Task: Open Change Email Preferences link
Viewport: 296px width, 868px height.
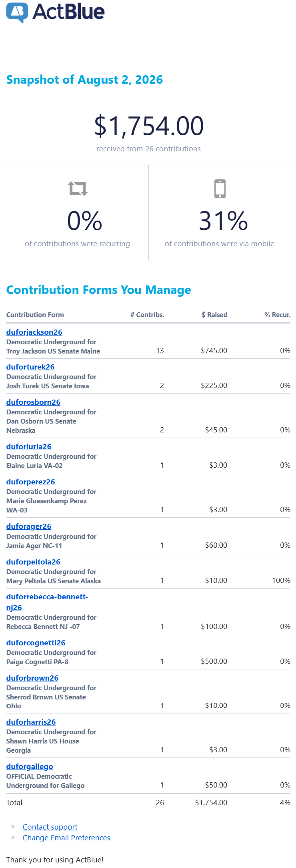Action: pos(66,838)
